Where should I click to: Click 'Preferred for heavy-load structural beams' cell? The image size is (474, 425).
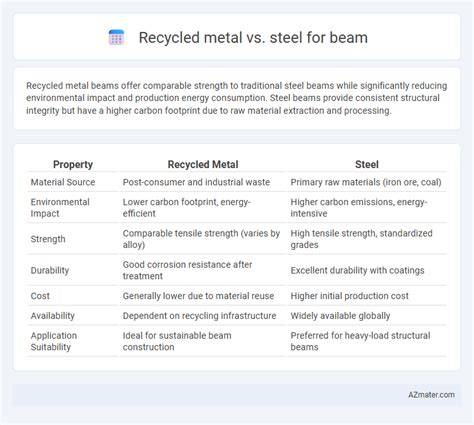(360, 341)
